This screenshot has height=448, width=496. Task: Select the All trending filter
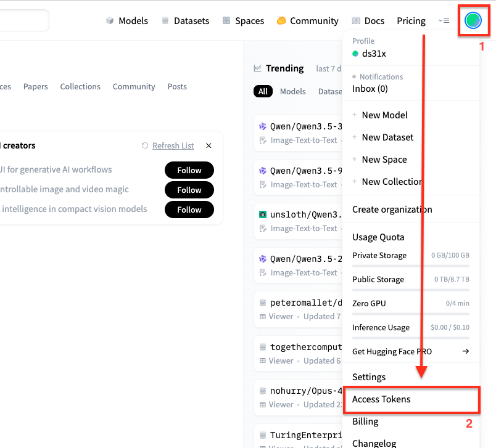point(263,91)
